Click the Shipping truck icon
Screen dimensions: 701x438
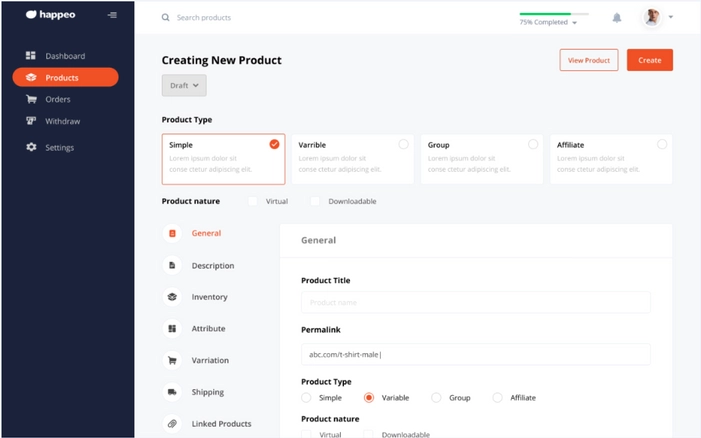tap(172, 392)
